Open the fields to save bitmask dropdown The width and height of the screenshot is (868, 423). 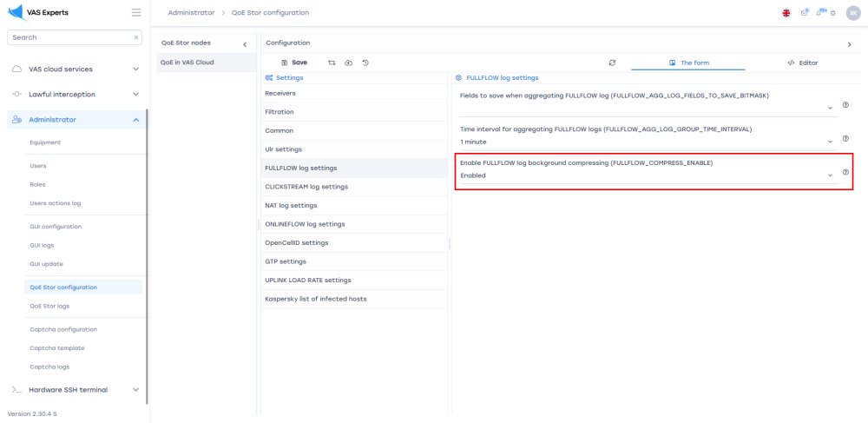pos(647,107)
